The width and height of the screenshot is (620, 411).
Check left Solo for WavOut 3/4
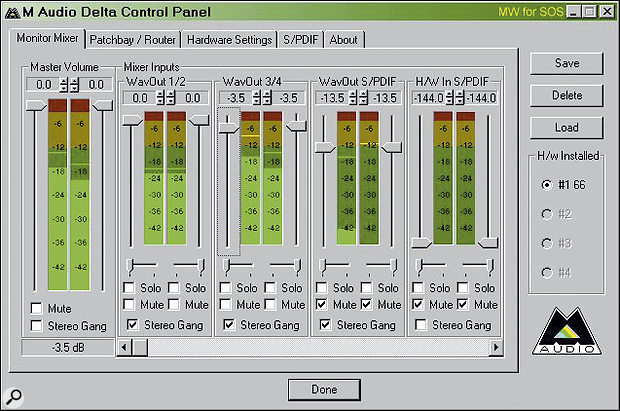tap(225, 288)
